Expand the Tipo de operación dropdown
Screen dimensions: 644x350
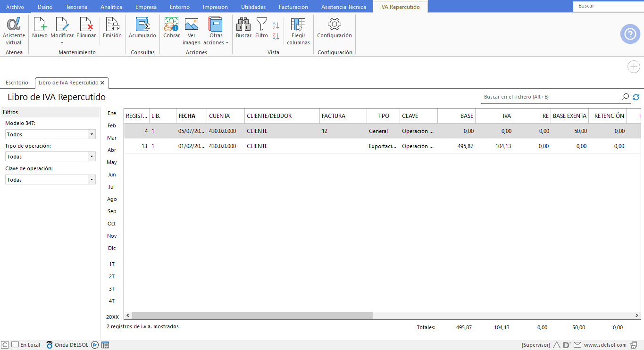pyautogui.click(x=92, y=157)
